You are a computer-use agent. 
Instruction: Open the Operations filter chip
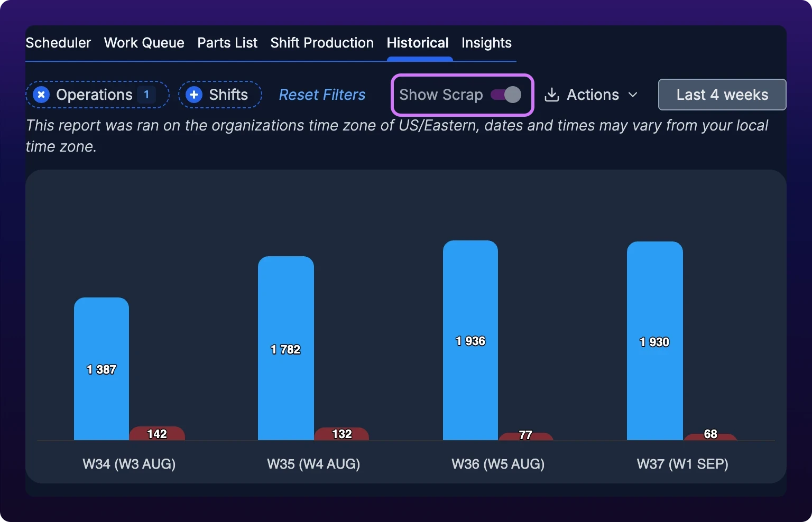coord(98,95)
